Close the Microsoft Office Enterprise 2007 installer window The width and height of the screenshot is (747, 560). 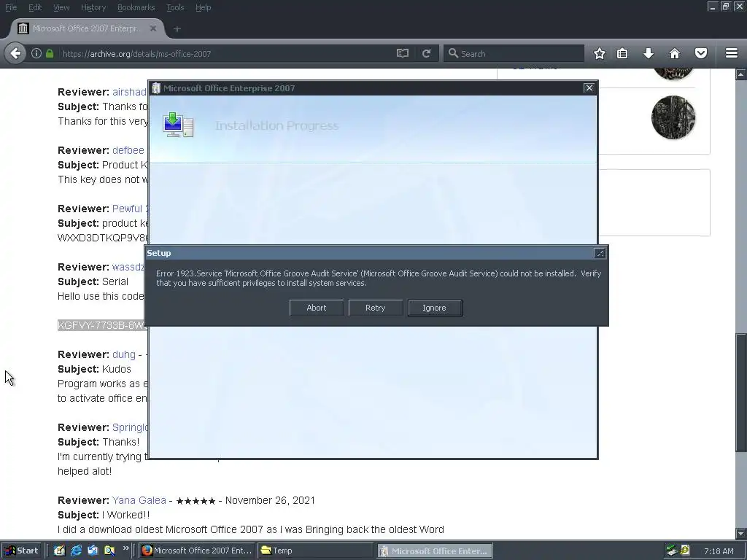pyautogui.click(x=589, y=88)
